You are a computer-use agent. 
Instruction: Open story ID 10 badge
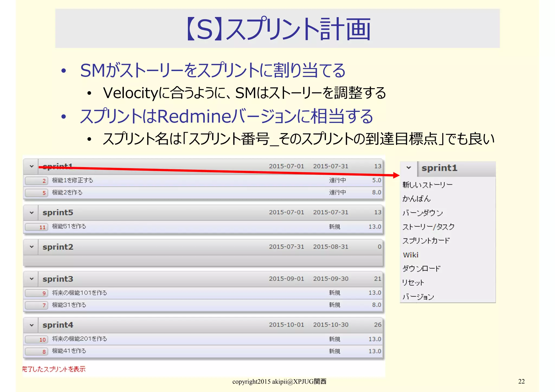tap(37, 339)
